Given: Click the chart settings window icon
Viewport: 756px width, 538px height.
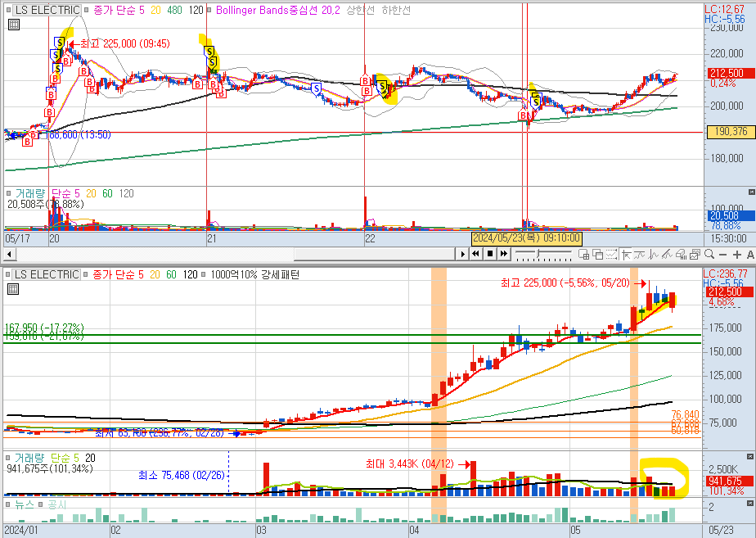Looking at the screenshot, I should [695, 255].
